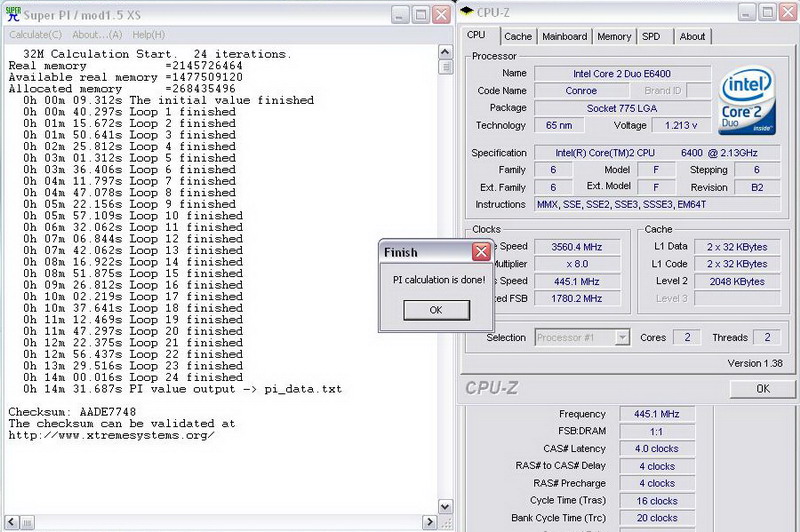Click the Level 2 value 2048 KBytes
Image resolution: width=800 pixels, height=532 pixels.
pos(737,281)
